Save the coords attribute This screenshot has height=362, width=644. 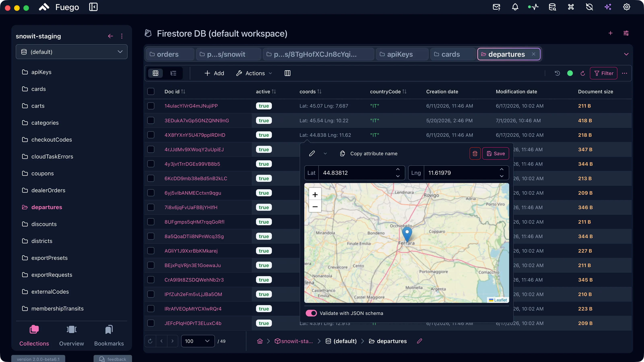pos(495,153)
